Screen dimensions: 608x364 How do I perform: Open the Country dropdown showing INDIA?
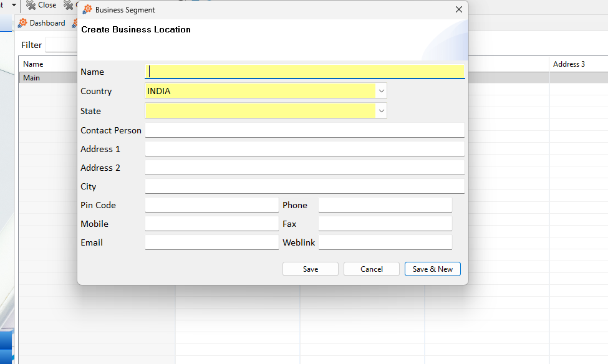click(x=381, y=91)
